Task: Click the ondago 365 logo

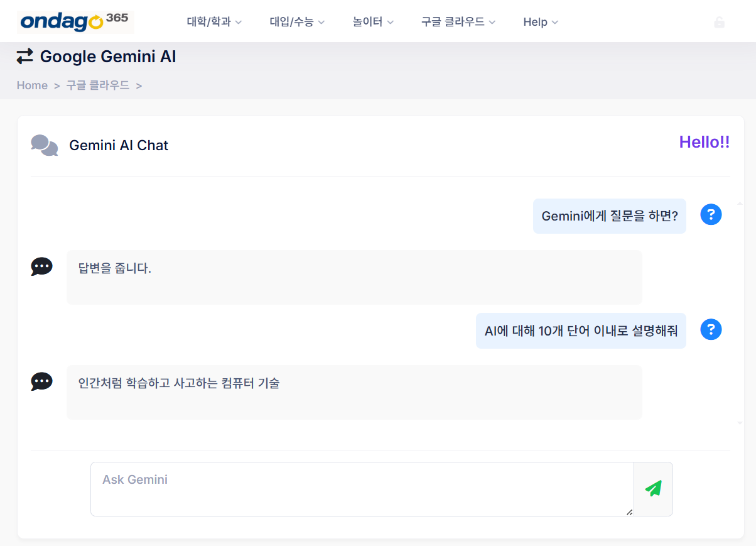Action: (75, 22)
